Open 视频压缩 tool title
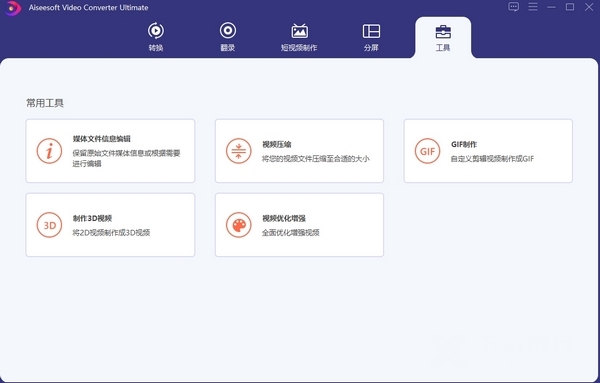This screenshot has width=600, height=383. [277, 144]
